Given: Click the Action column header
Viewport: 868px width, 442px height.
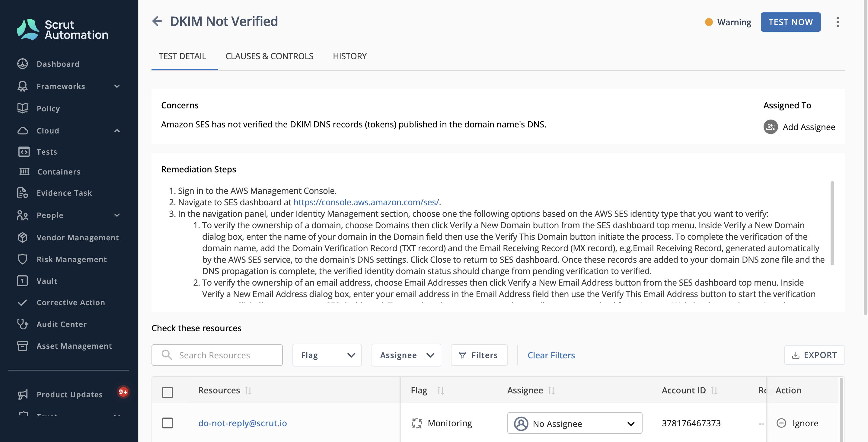Looking at the screenshot, I should 788,390.
